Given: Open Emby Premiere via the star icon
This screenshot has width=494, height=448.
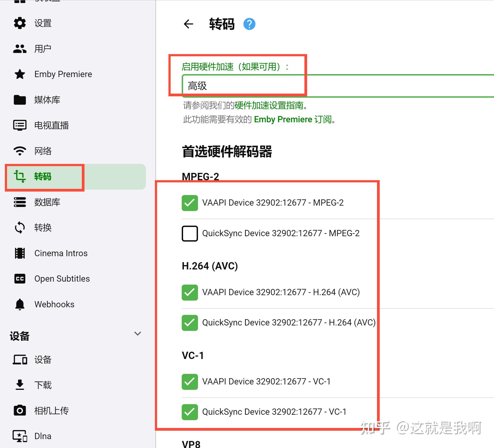Looking at the screenshot, I should click(x=19, y=74).
